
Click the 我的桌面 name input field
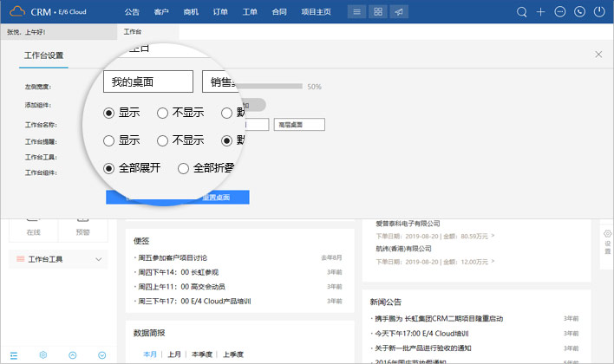(x=147, y=81)
